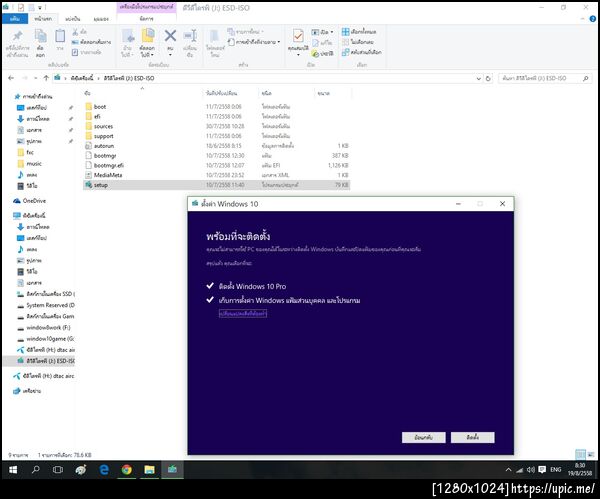600x499 pixels.
Task: Expand the Delete button dropdown arrow
Action: 170,55
